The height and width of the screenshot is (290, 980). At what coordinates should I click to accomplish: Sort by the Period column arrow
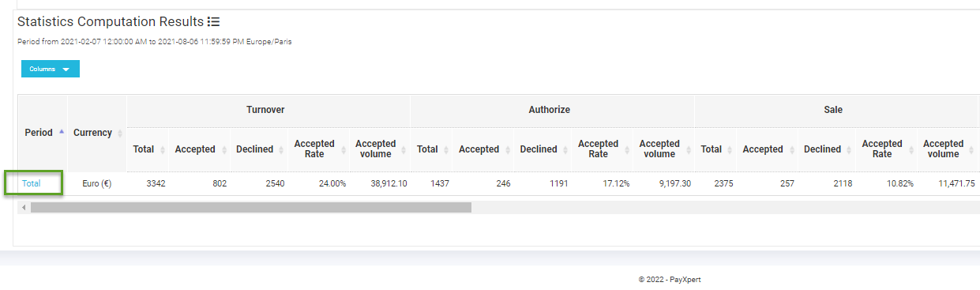(62, 132)
